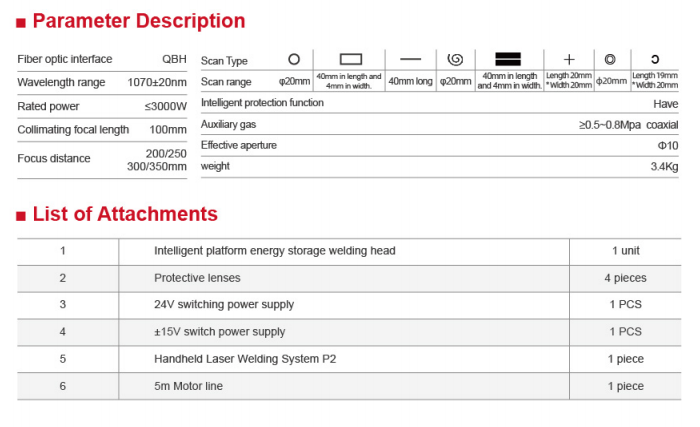Select the solid double-bar scan type icon
The image size is (700, 427).
[x=509, y=59]
